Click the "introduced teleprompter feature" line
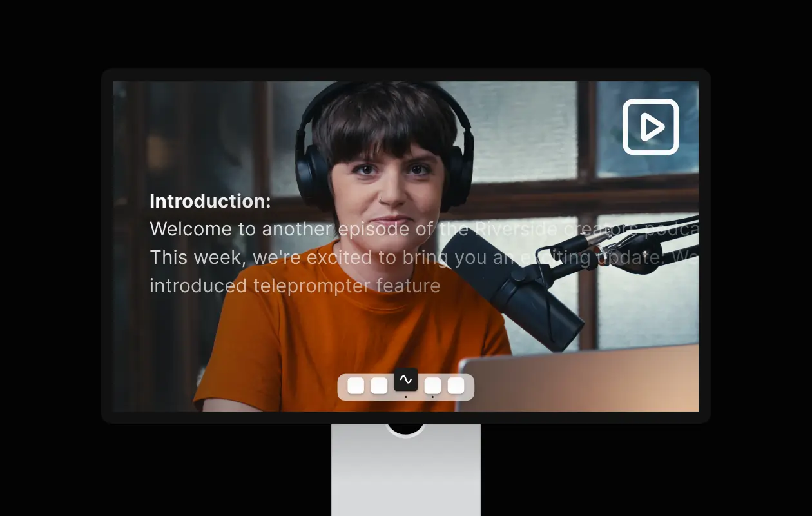 coord(295,286)
